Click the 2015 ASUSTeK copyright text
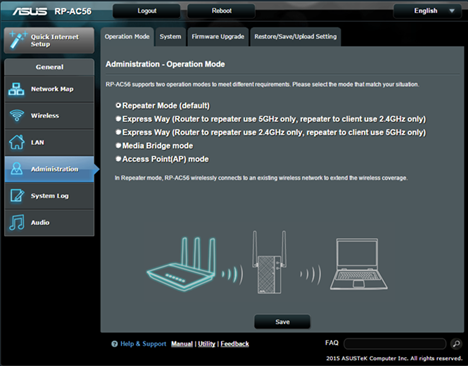468x366 pixels. 394,358
